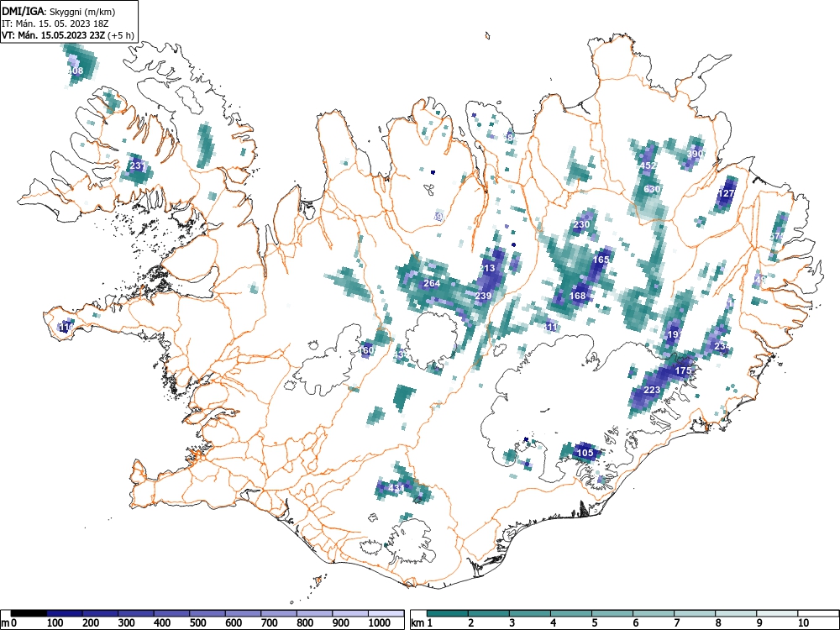840x630 pixels.
Task: Click the 231 visibility value in the Westfjords
Action: coord(138,165)
